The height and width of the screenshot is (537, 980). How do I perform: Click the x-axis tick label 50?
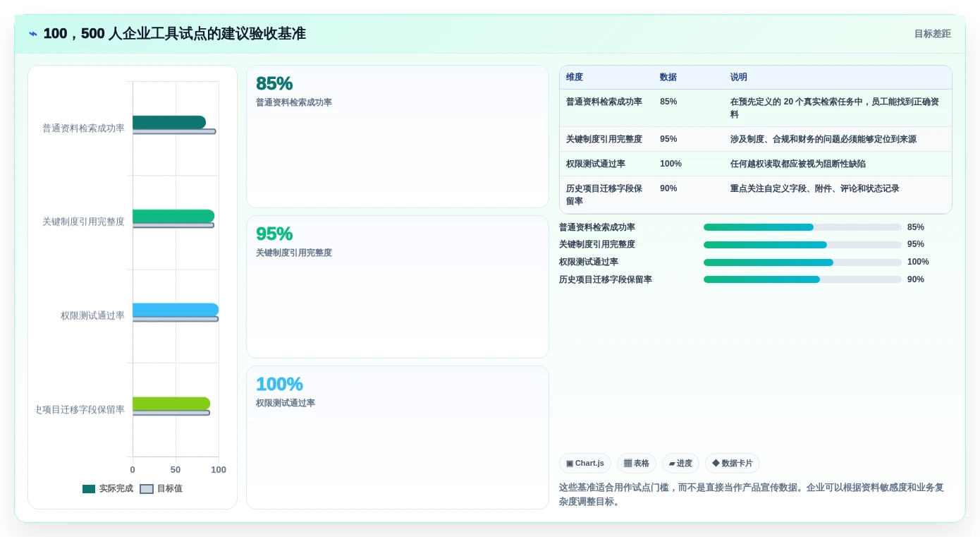click(176, 470)
